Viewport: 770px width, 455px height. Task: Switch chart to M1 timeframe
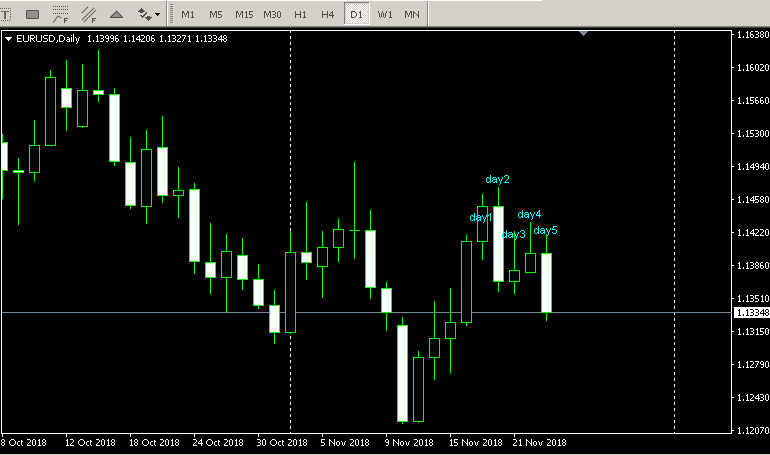[x=188, y=15]
